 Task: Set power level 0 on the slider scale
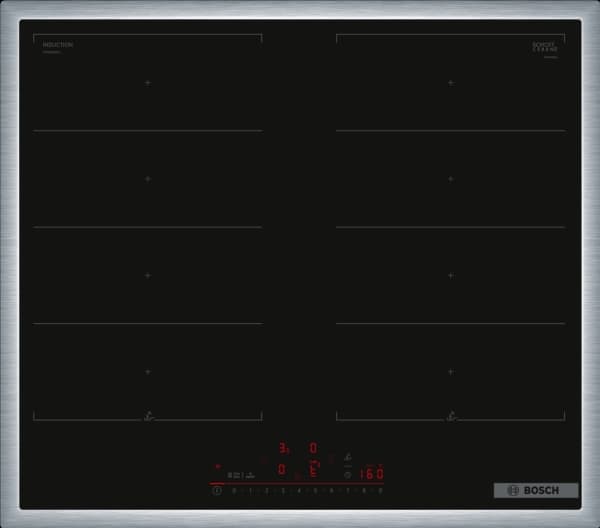[x=234, y=491]
